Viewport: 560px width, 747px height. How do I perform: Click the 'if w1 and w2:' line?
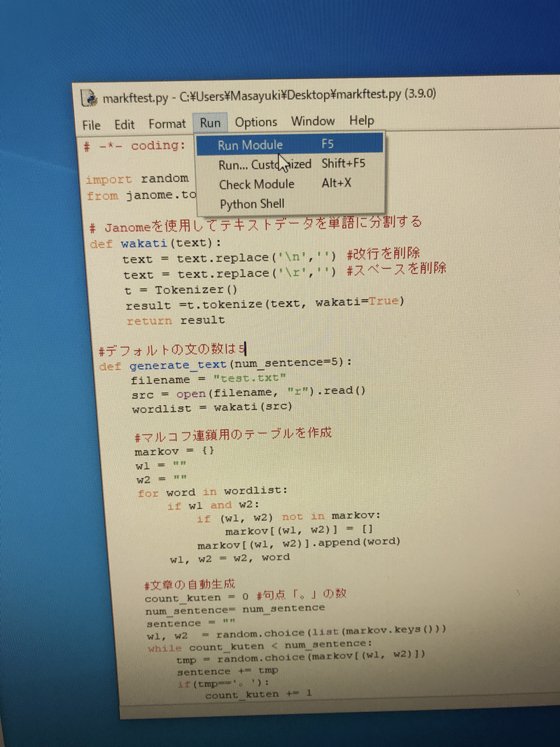pos(213,505)
